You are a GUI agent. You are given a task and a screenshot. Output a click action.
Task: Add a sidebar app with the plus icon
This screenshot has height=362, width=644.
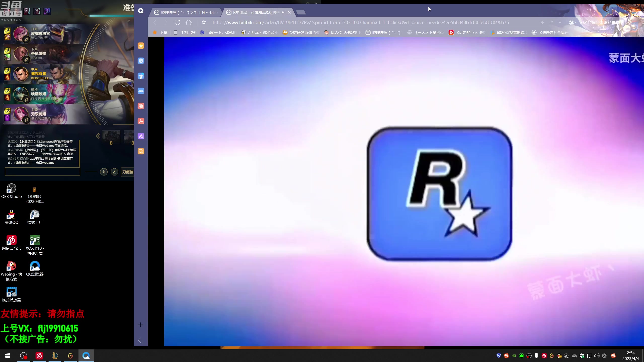tap(141, 325)
